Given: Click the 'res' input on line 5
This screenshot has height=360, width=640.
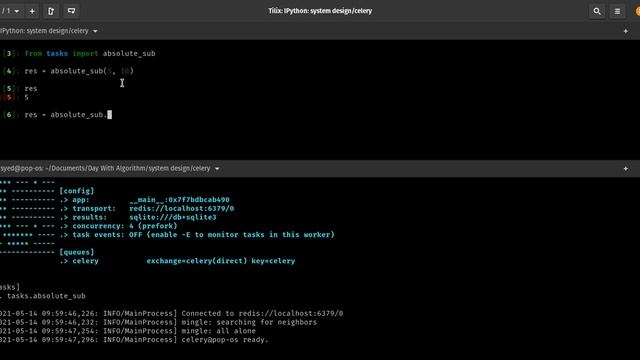Looking at the screenshot, I should 31,89.
